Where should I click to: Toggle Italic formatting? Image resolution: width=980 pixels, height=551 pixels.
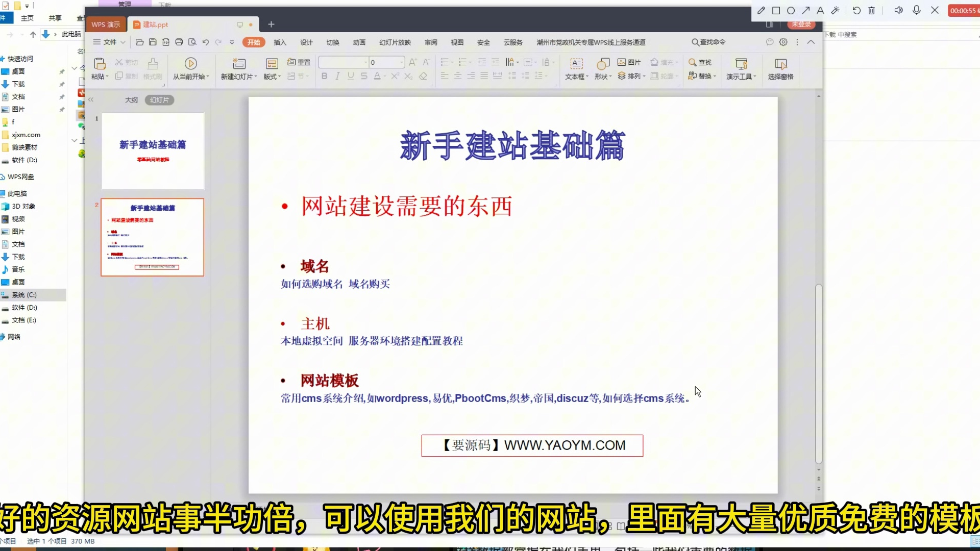pos(337,76)
